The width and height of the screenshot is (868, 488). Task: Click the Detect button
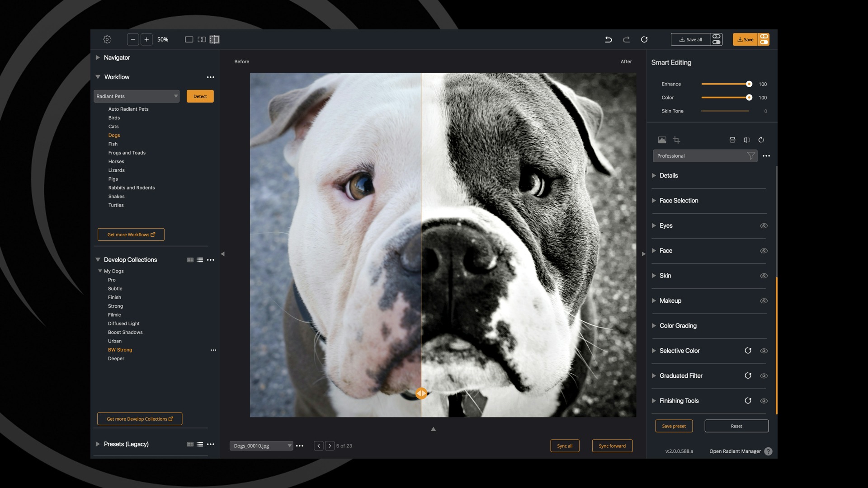[x=200, y=96]
